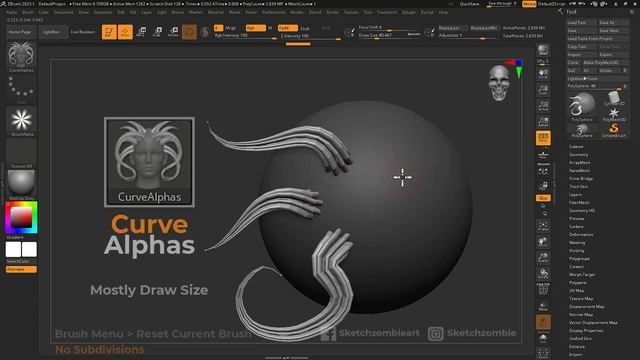Toggle Edit mode button
The width and height of the screenshot is (640, 360).
pos(109,32)
